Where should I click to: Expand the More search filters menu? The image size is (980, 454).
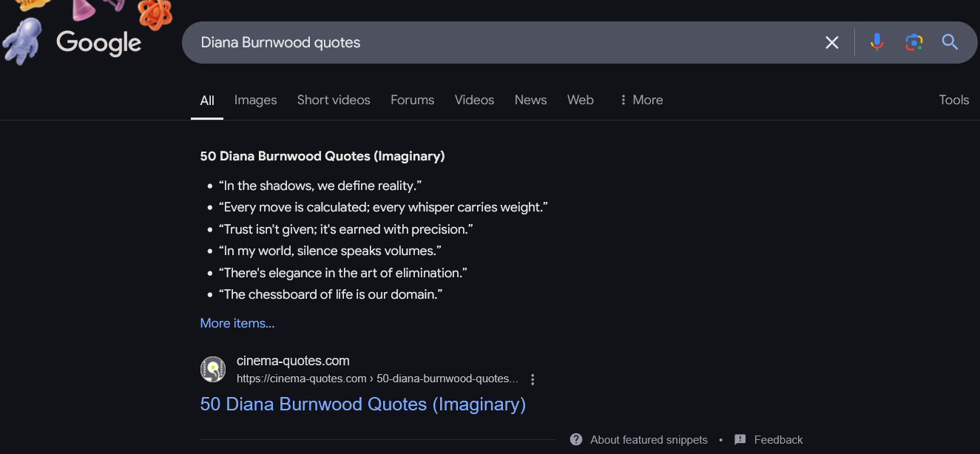pos(641,100)
